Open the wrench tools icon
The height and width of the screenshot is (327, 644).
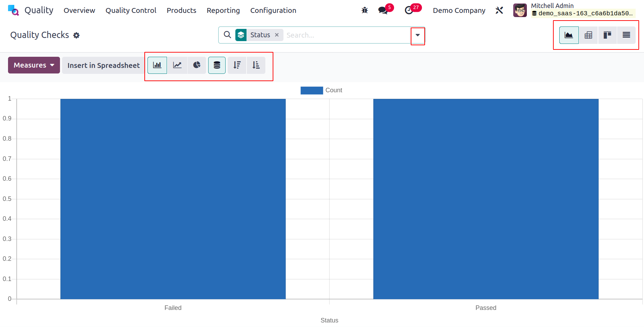(x=499, y=10)
